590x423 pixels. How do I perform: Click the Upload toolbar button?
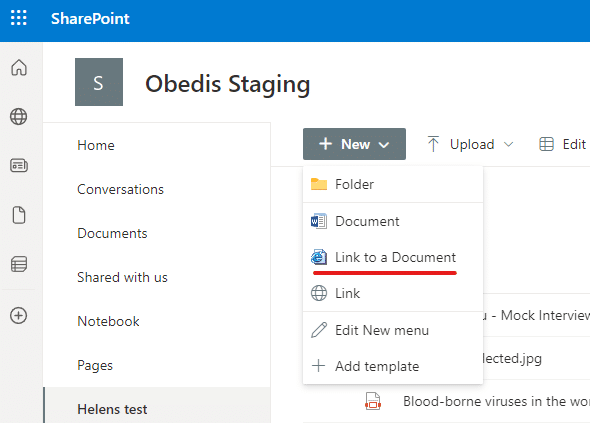[461, 144]
